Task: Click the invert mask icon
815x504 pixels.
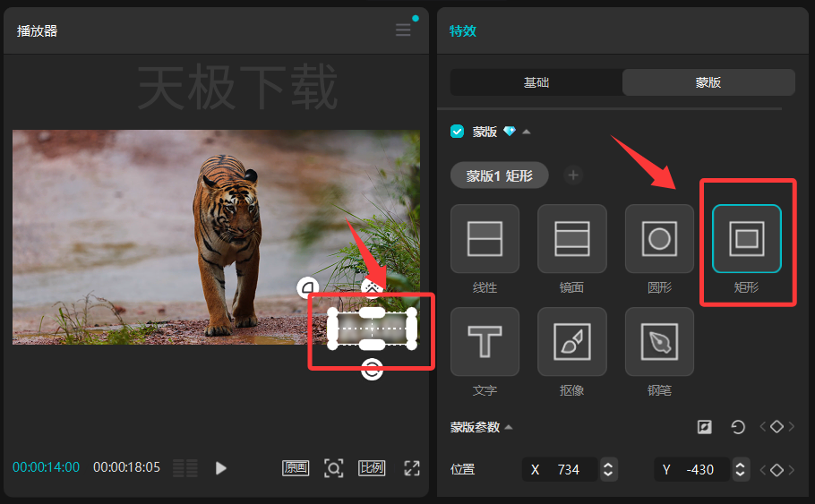Action: 704,427
